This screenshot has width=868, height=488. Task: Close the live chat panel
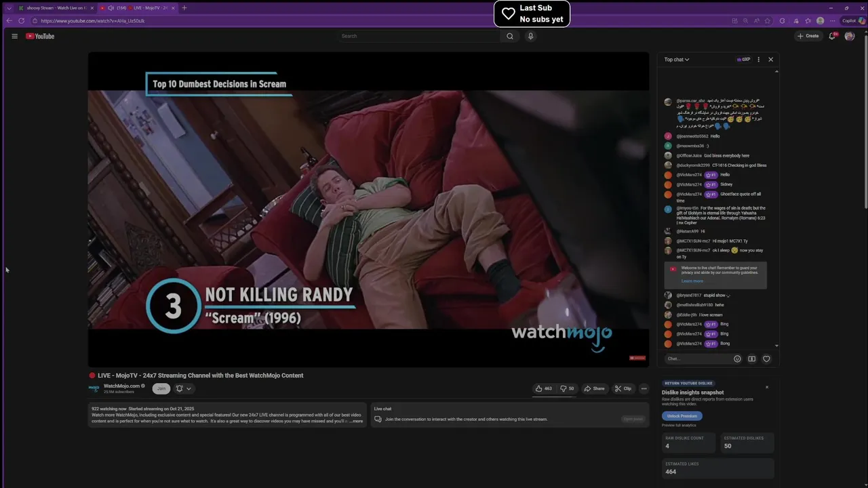coord(770,60)
